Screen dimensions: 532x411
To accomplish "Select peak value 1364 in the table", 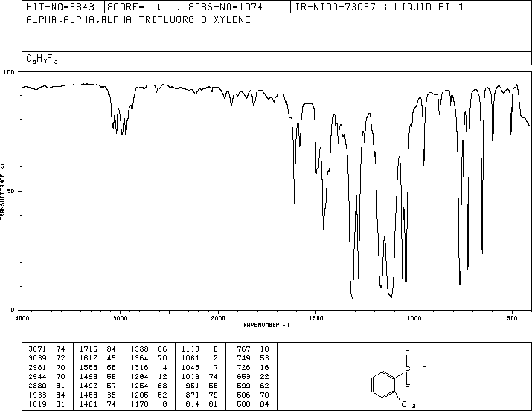I will 139,357.
